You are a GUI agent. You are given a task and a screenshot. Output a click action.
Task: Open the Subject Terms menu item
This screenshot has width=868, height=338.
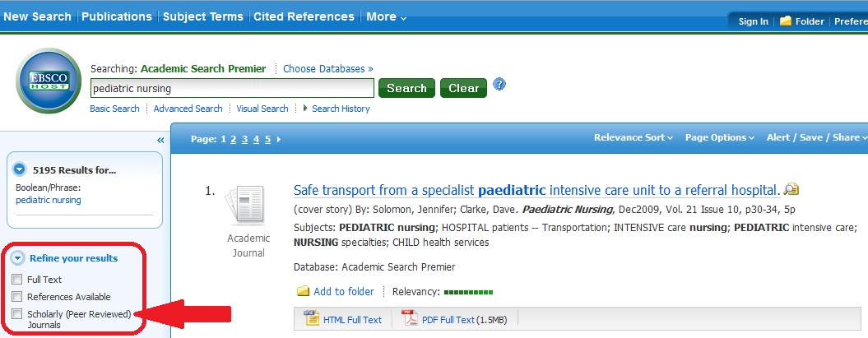[202, 16]
